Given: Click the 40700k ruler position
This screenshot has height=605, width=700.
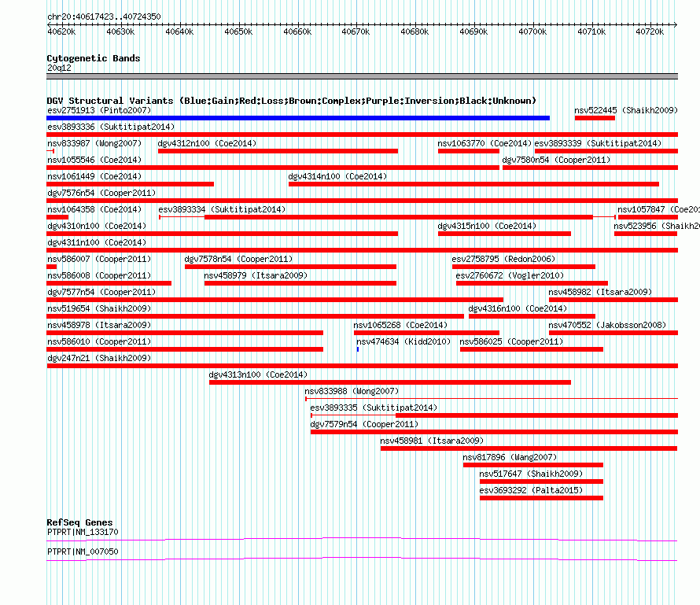Looking at the screenshot, I should pyautogui.click(x=532, y=31).
